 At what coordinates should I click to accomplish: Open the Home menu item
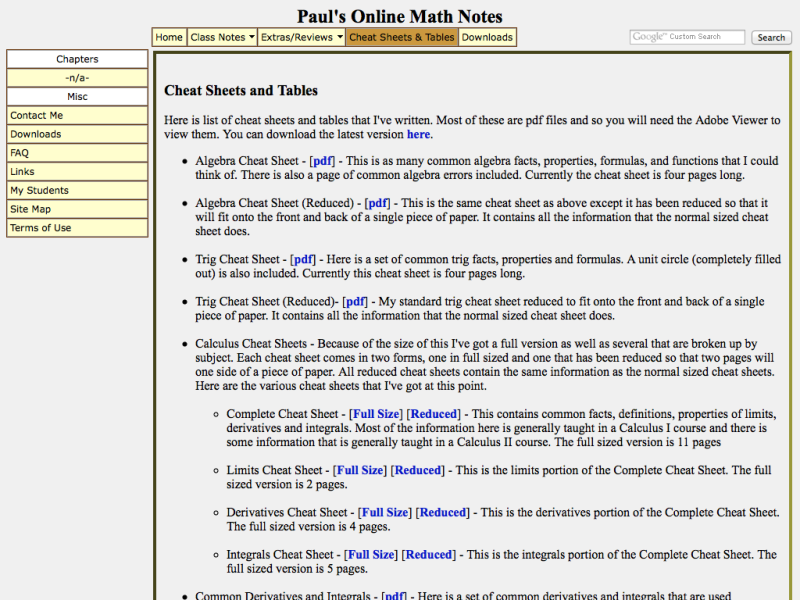(x=169, y=37)
